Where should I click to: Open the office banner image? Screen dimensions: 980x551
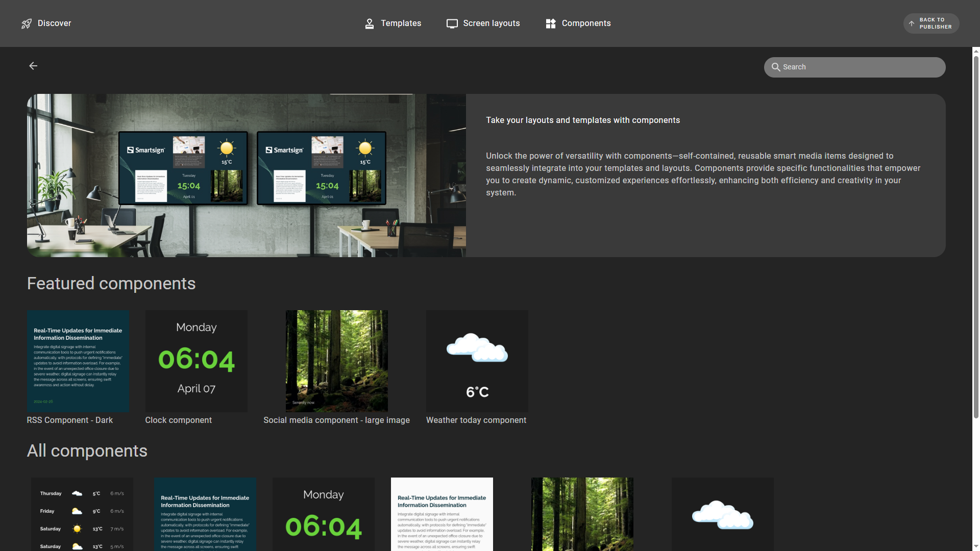click(x=247, y=176)
